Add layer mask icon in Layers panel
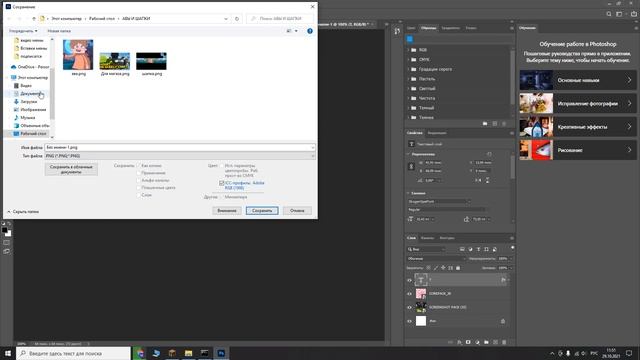 tap(468, 342)
